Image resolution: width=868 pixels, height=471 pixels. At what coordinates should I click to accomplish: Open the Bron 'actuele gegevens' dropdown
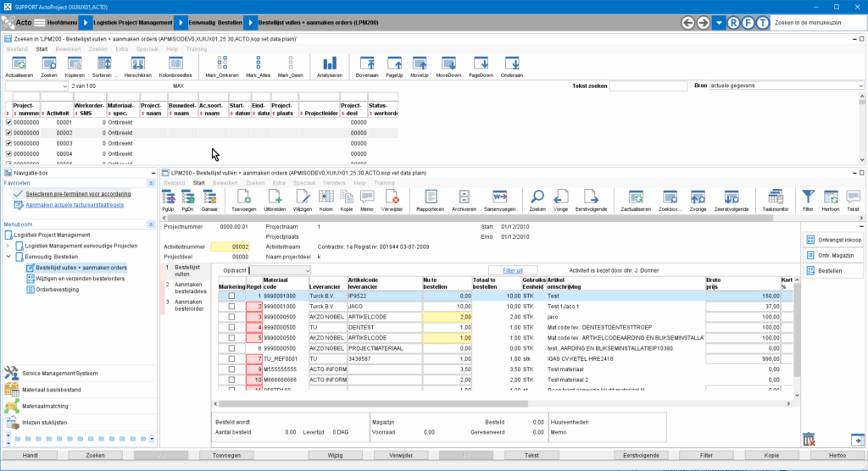[860, 86]
